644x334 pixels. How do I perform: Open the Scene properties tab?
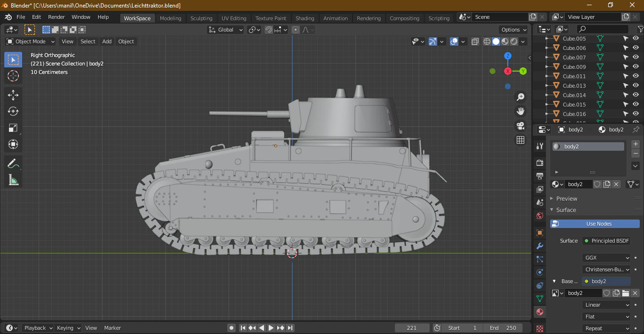[x=540, y=202]
